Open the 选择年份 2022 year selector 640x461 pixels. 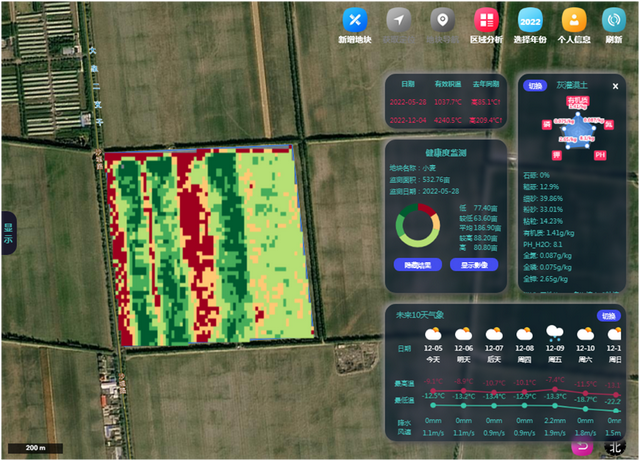(530, 20)
